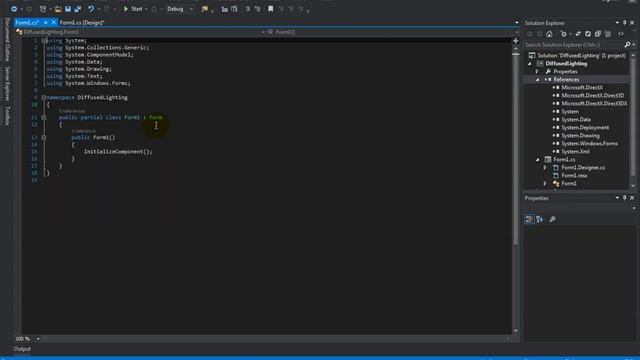Click the View Code icon in Solution Explorer

[621, 34]
